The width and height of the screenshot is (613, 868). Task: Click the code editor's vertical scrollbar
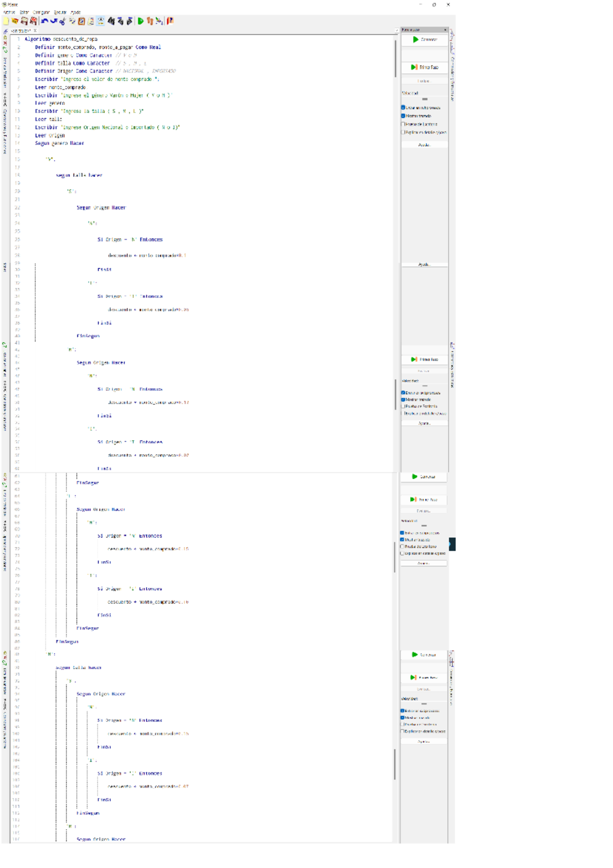coord(395,59)
